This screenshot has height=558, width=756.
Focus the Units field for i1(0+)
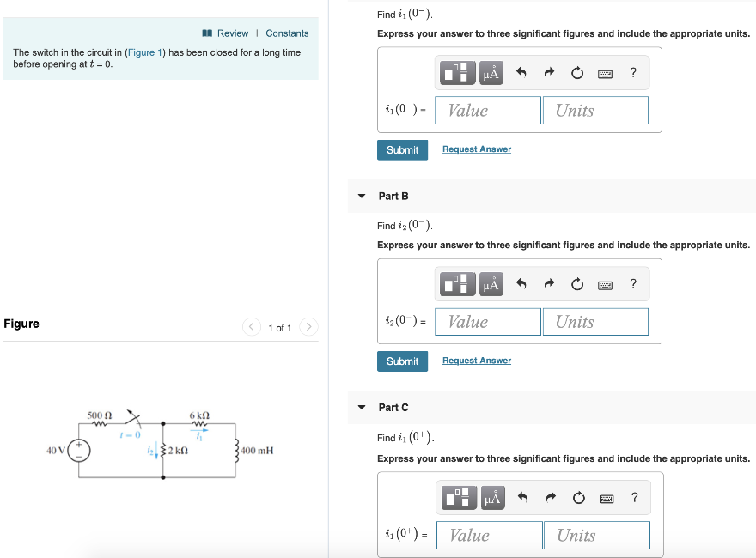pos(596,536)
